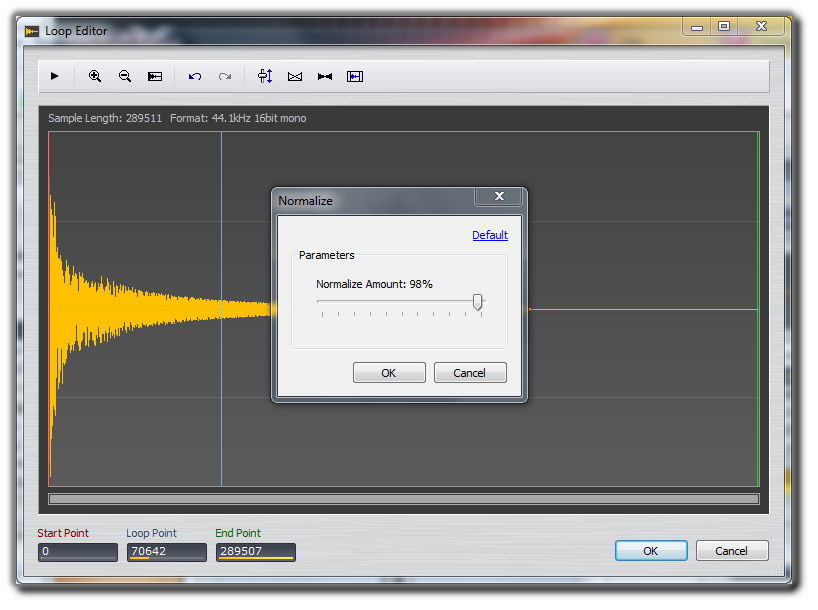
Task: Click the 'Loop Editor' window title text
Action: [76, 31]
